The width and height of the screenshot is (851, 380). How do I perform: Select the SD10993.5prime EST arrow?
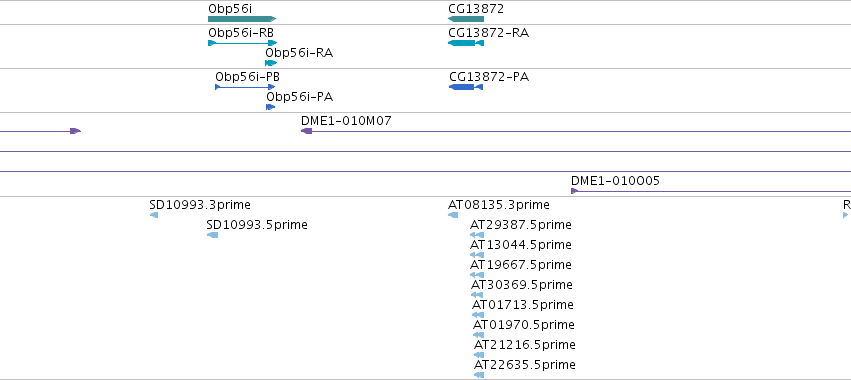(212, 235)
